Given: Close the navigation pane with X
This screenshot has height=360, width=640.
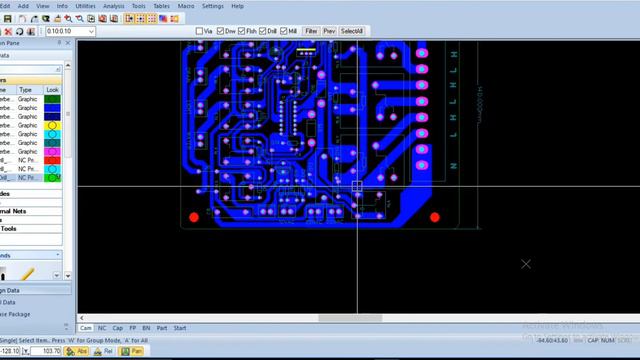Looking at the screenshot, I should click(x=68, y=43).
